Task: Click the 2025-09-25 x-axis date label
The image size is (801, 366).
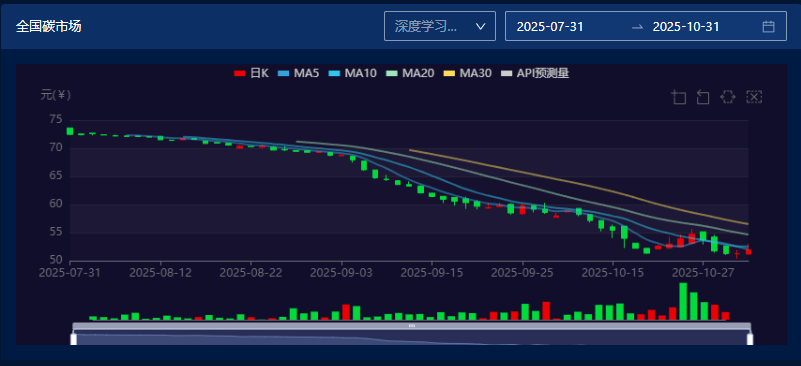Action: click(522, 273)
